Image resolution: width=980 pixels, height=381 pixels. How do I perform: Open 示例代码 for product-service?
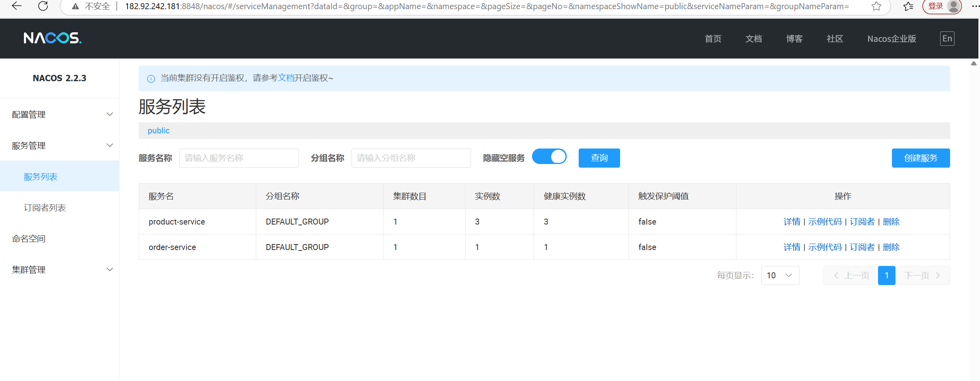tap(825, 222)
